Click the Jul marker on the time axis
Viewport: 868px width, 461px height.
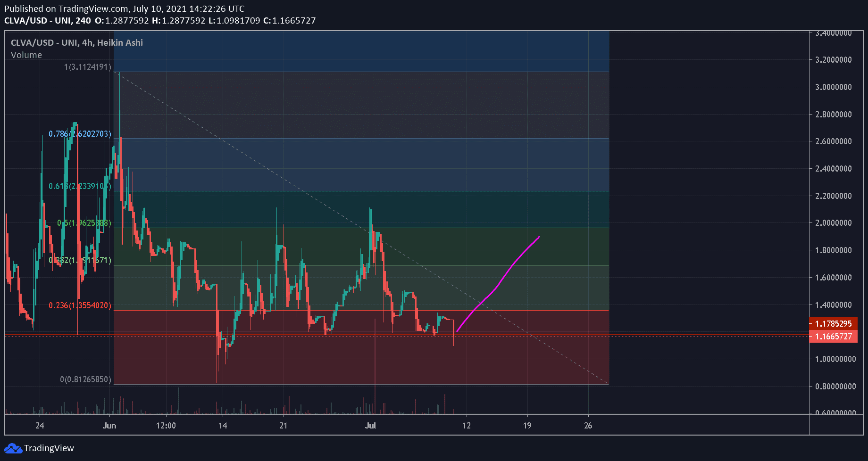371,426
